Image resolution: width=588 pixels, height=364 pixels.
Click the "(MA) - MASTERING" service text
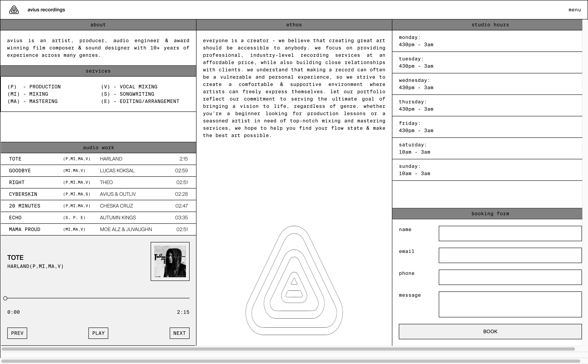pyautogui.click(x=32, y=101)
